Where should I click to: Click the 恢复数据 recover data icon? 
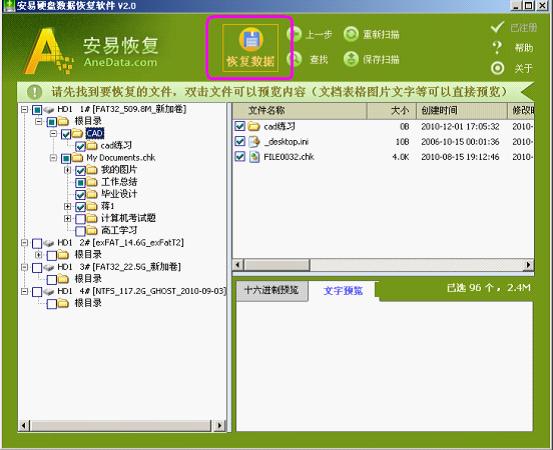click(251, 39)
